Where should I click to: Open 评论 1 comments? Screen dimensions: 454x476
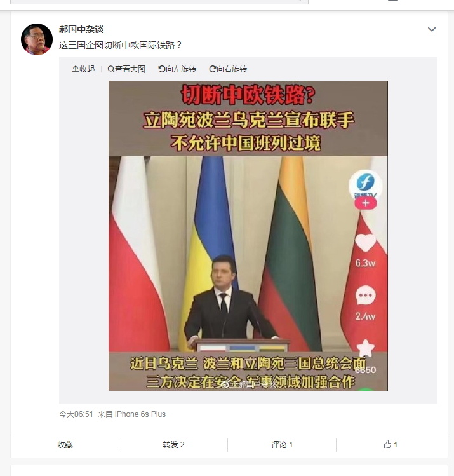[x=282, y=445]
